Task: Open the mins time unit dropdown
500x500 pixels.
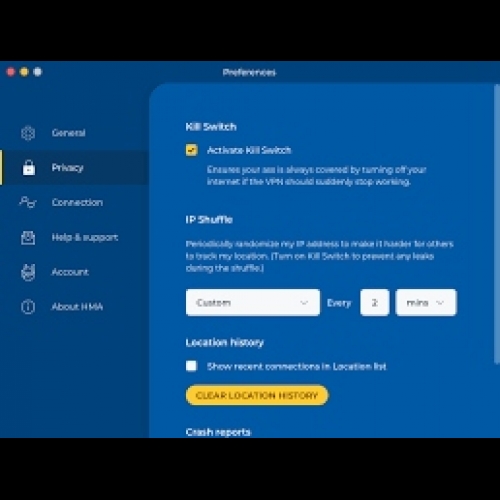Action: tap(426, 303)
